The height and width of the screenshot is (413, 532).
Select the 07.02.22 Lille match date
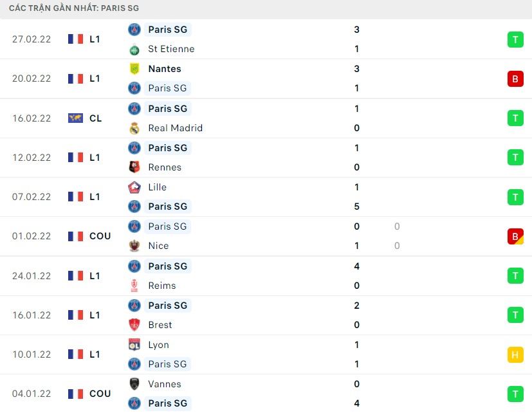click(32, 197)
